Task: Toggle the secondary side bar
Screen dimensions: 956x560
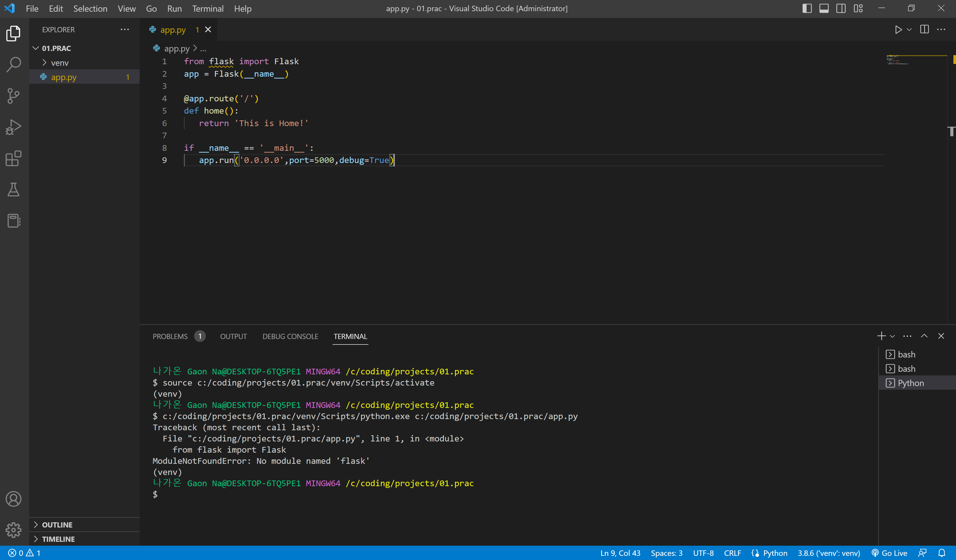Action: click(x=841, y=8)
